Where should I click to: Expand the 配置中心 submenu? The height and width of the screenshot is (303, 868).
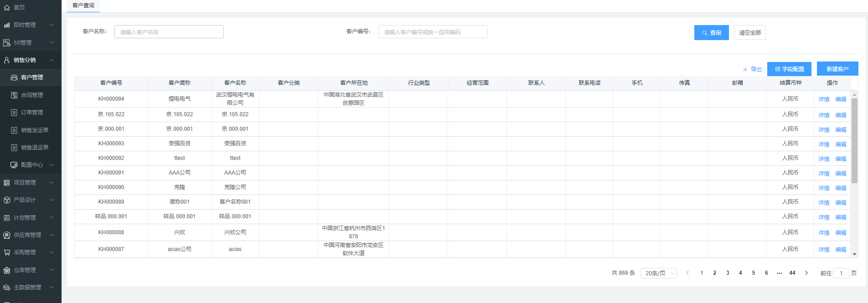[x=52, y=165]
